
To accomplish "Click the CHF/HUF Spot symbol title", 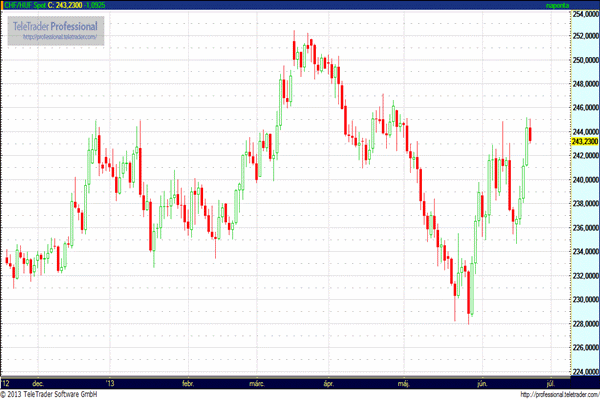I will [27, 6].
